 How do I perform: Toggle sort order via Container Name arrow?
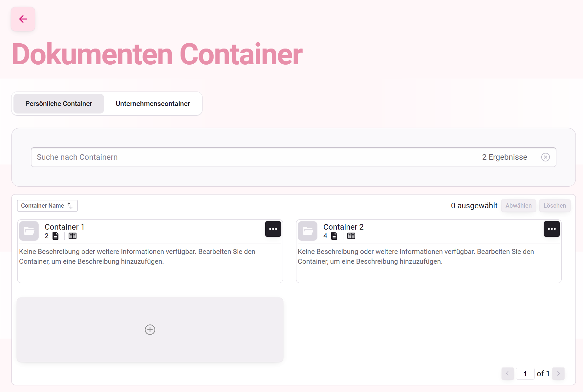(70, 206)
